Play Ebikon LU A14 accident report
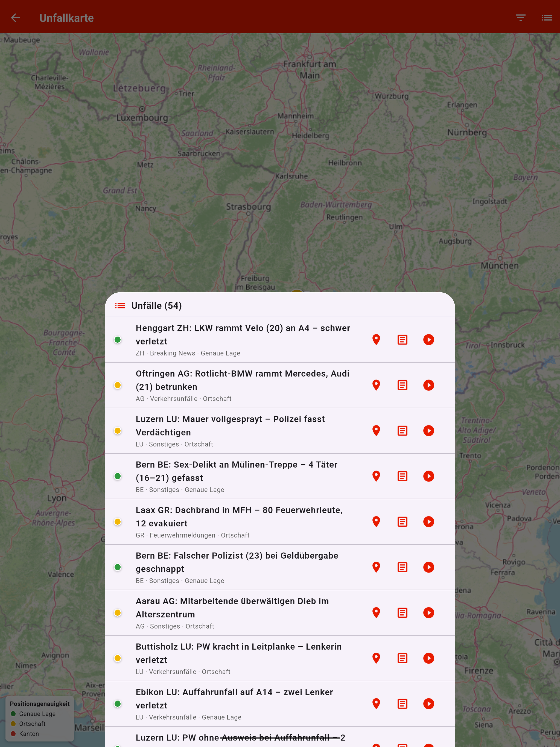Viewport: 560px width, 747px height. click(x=428, y=704)
